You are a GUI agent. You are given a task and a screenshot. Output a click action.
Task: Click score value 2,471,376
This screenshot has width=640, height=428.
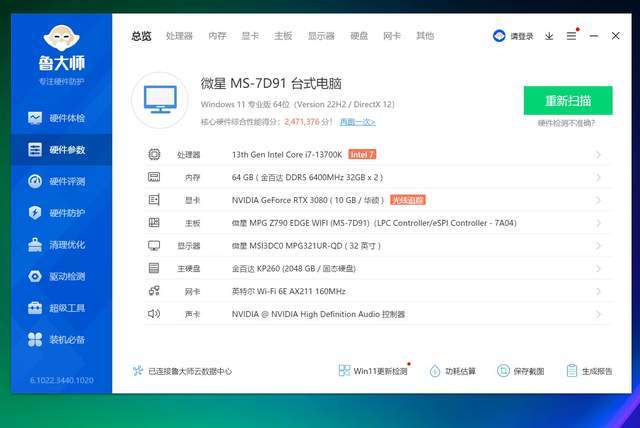(302, 122)
